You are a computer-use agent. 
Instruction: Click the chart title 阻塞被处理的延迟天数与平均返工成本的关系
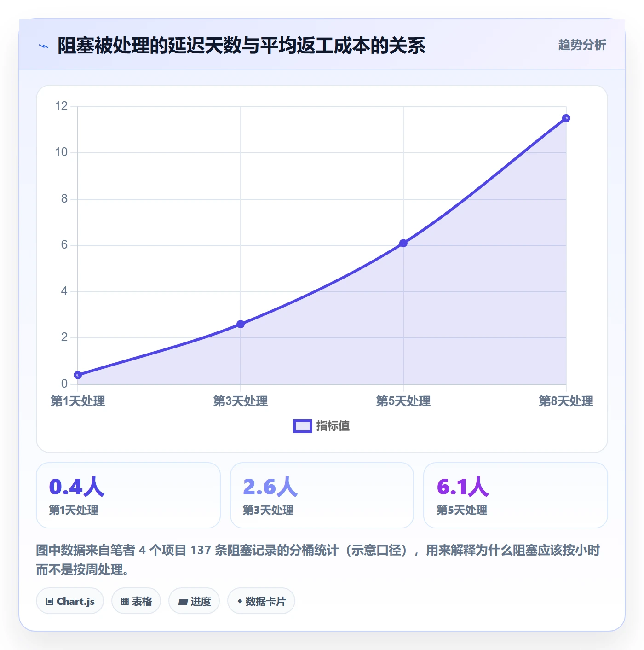coord(241,46)
